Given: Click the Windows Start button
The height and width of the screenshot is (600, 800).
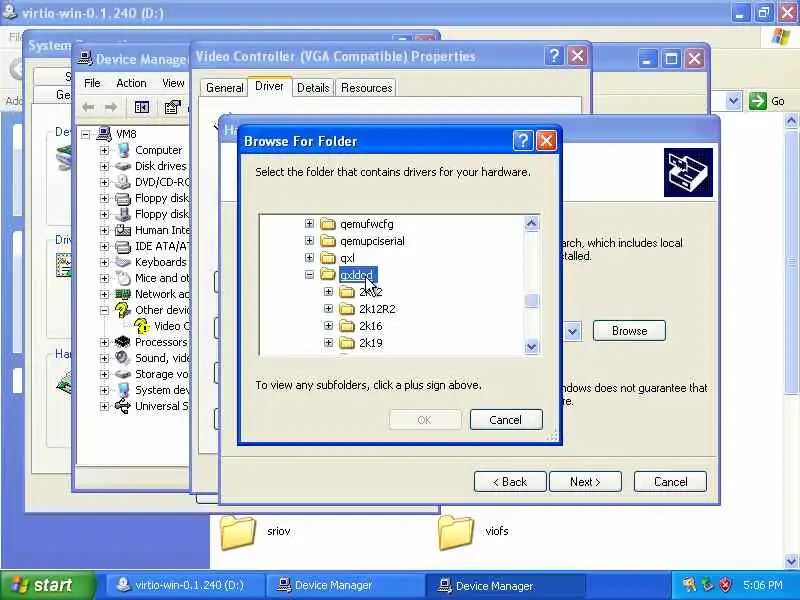Looking at the screenshot, I should 47,585.
